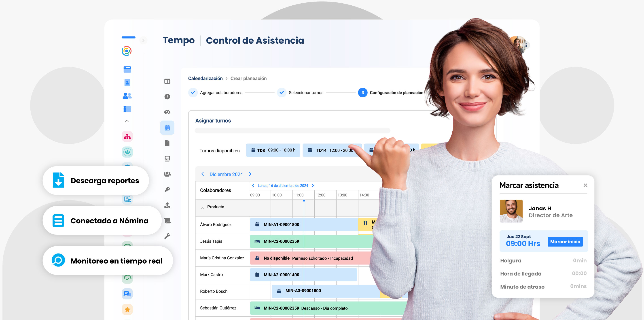Select the TD8 09:00-18:00 shift chip

pyautogui.click(x=273, y=150)
